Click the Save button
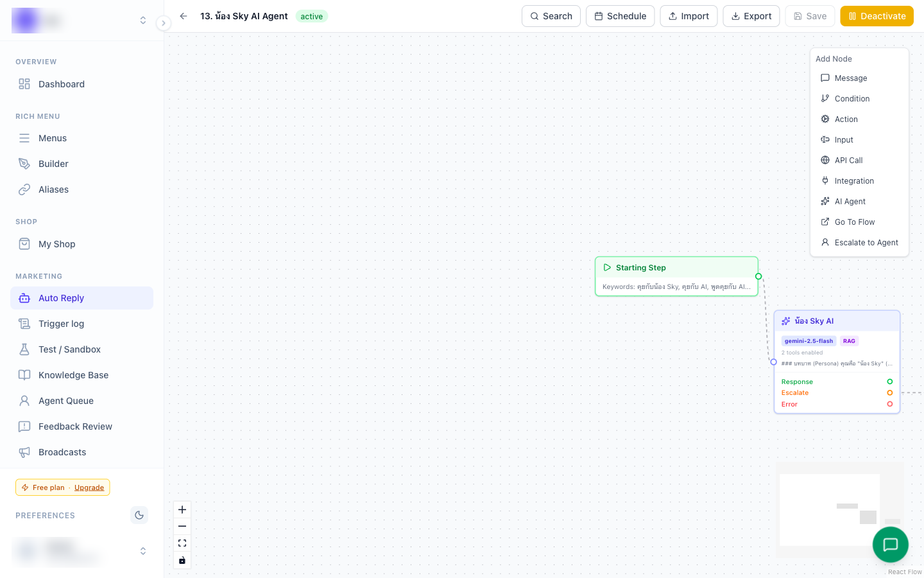 810,16
